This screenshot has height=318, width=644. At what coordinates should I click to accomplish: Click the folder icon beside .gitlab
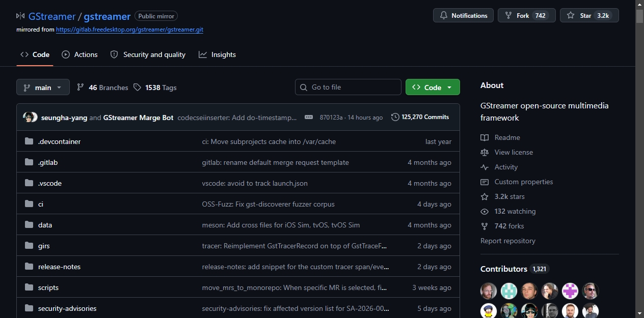click(29, 162)
